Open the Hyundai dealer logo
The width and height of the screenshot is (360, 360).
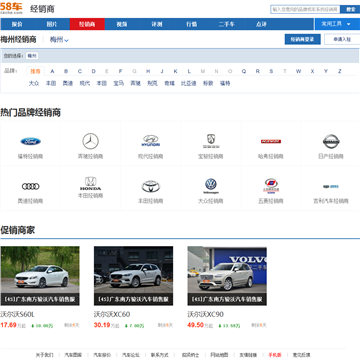pos(151,141)
